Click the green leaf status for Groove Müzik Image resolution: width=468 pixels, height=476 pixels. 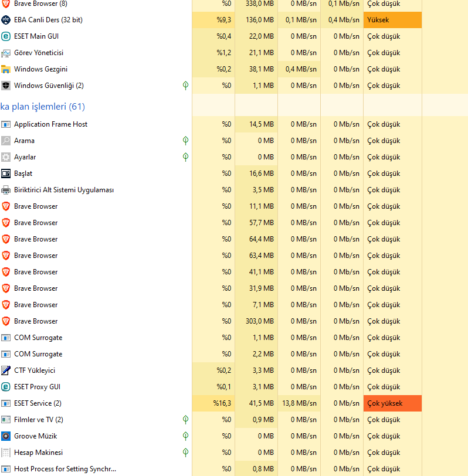(x=185, y=436)
